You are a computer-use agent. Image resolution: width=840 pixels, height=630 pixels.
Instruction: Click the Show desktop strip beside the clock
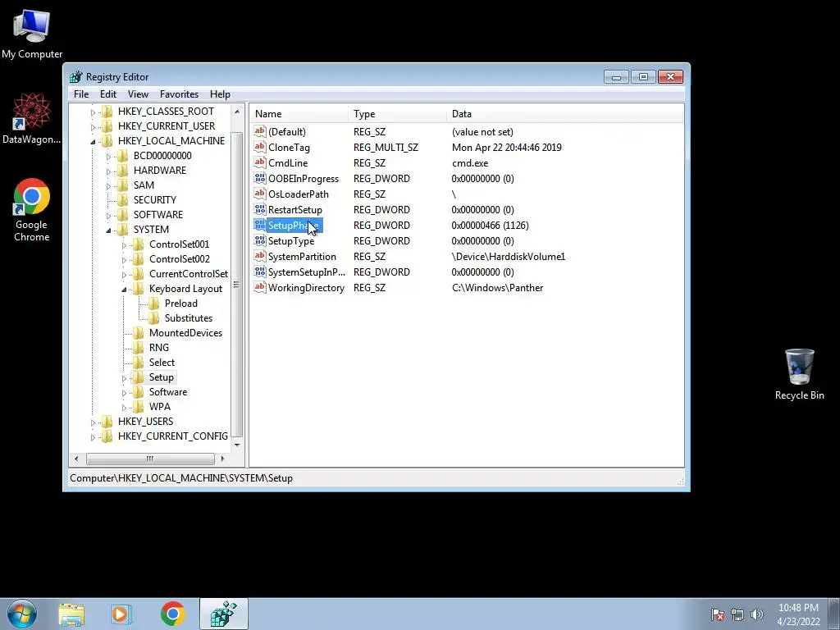(x=834, y=614)
